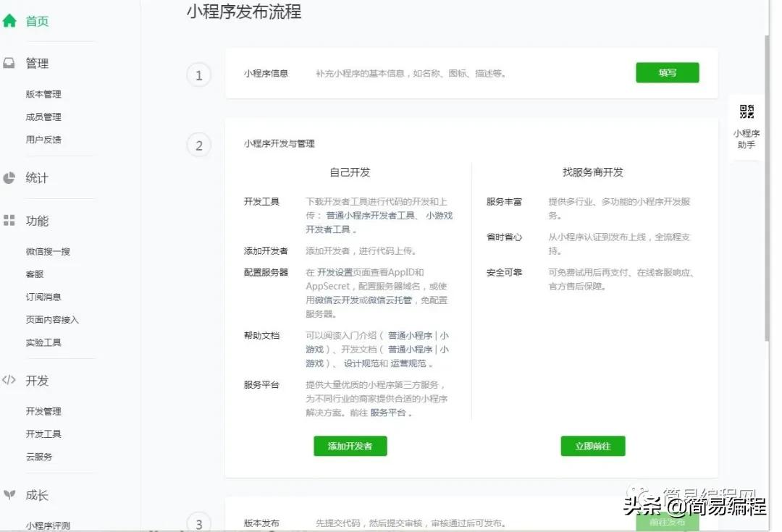
Task: Expand the 成长 section header
Action: (x=36, y=495)
